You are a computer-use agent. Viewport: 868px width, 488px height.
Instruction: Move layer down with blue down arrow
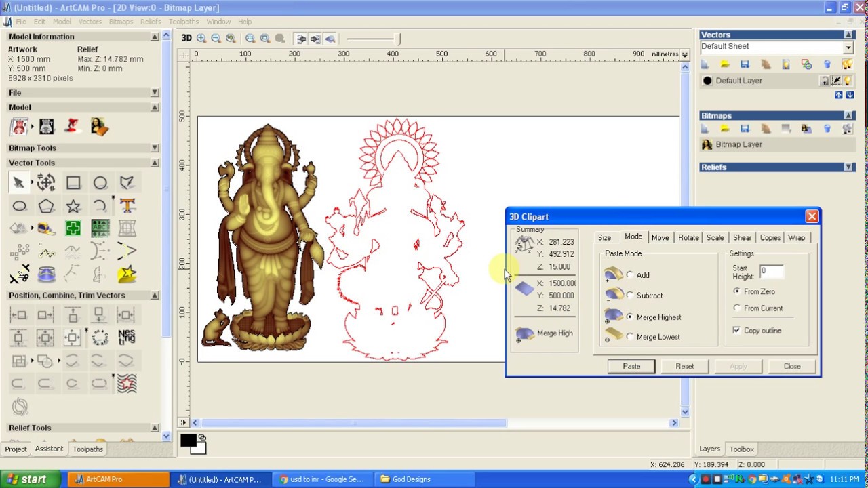pyautogui.click(x=849, y=96)
